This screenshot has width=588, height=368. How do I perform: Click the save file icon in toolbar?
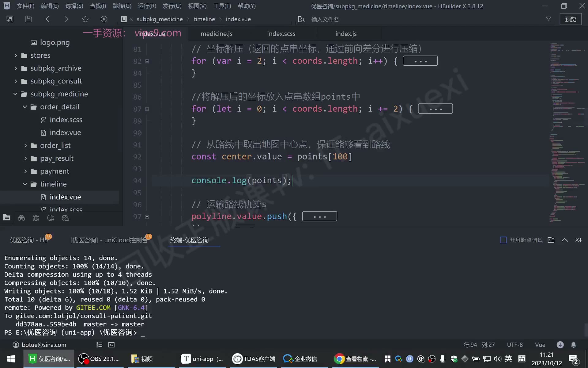coord(28,19)
